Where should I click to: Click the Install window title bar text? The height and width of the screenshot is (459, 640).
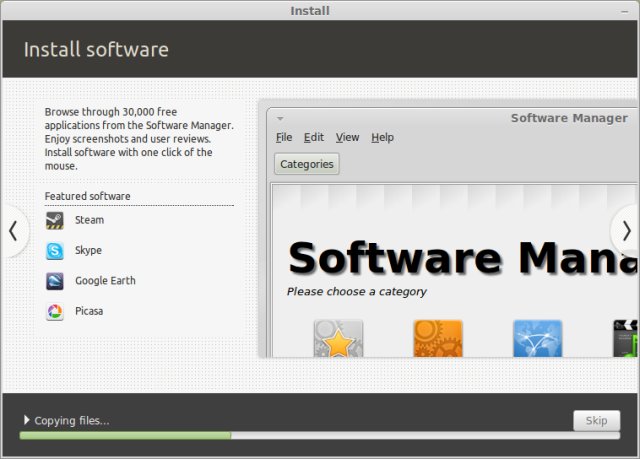coord(310,11)
